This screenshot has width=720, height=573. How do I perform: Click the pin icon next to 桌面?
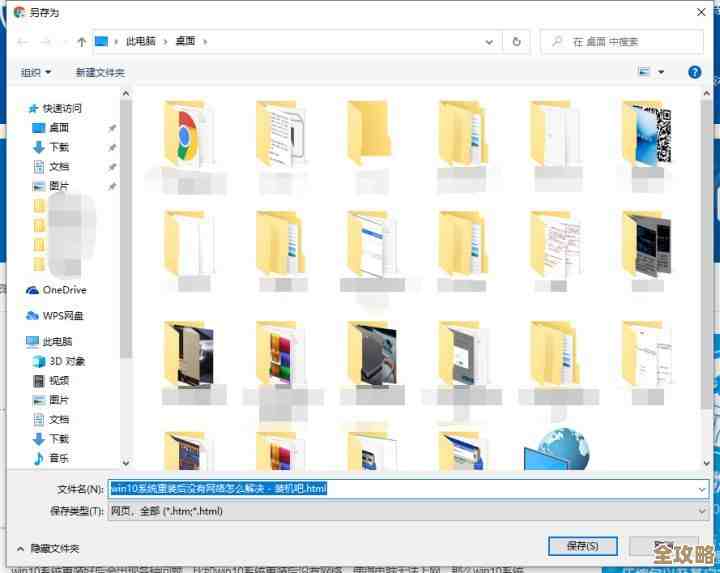click(x=112, y=128)
